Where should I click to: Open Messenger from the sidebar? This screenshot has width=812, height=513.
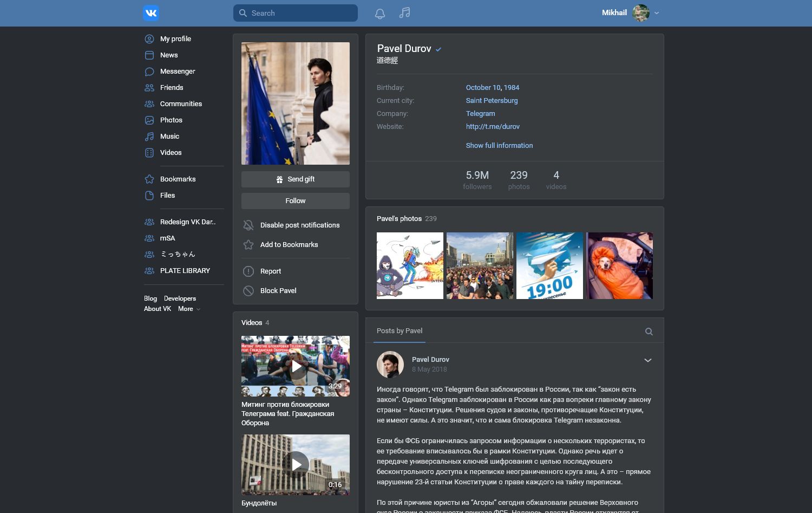[178, 72]
